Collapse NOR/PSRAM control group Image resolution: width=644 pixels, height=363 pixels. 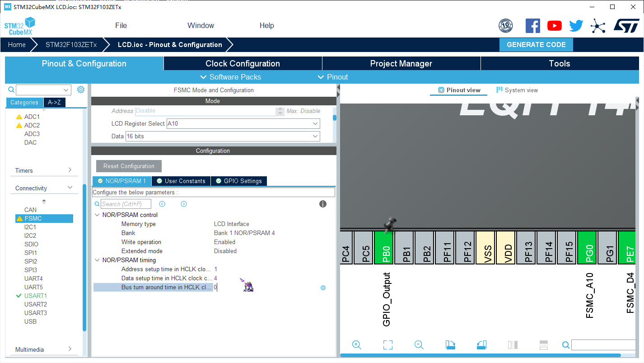click(97, 215)
